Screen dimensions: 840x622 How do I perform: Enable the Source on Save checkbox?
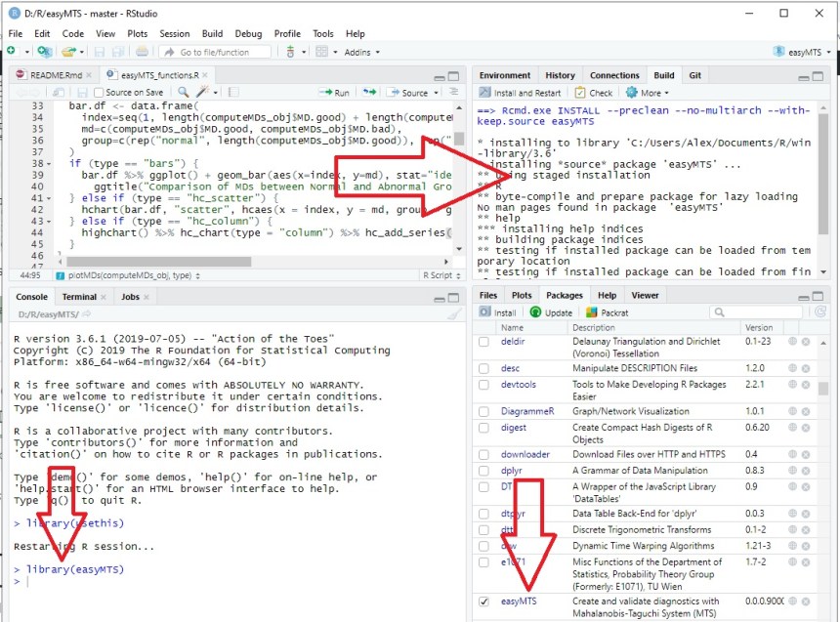tap(98, 93)
